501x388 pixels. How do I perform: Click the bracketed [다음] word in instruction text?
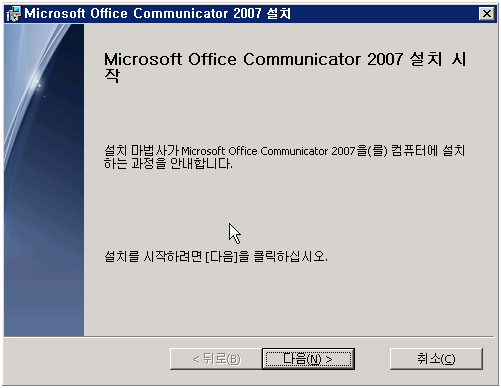point(222,257)
